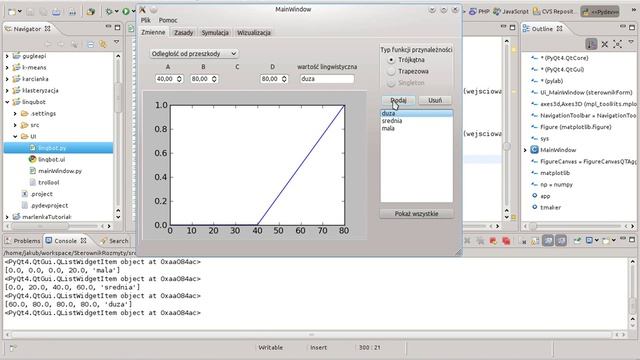Collapse the UI folder
The height and width of the screenshot is (360, 640).
[15, 136]
